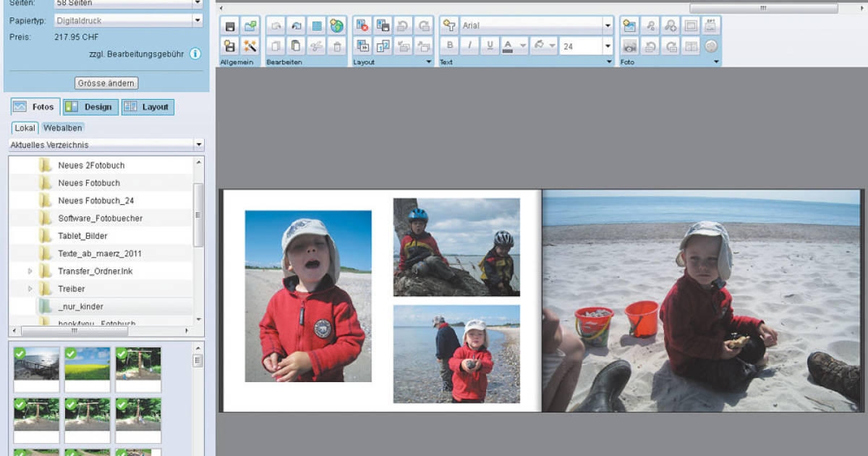868x456 pixels.
Task: Open the Aktuelles Verzeichnis dropdown
Action: pos(199,145)
